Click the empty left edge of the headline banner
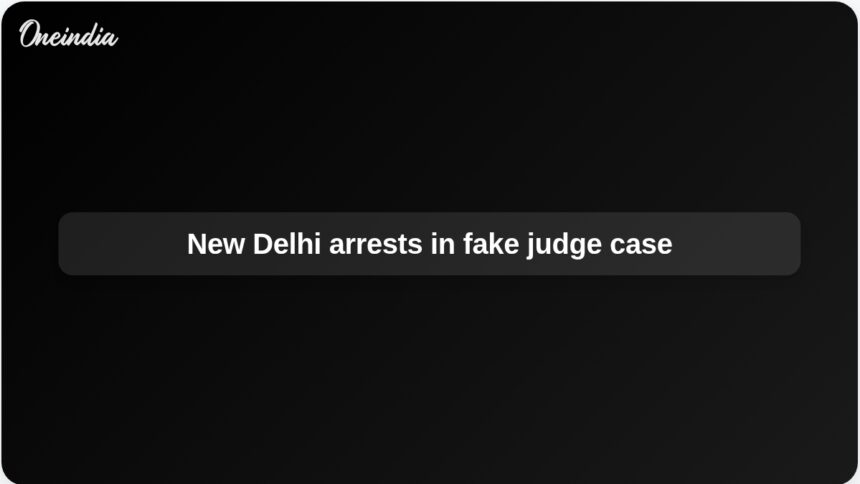This screenshot has width=860, height=484. tap(110, 244)
